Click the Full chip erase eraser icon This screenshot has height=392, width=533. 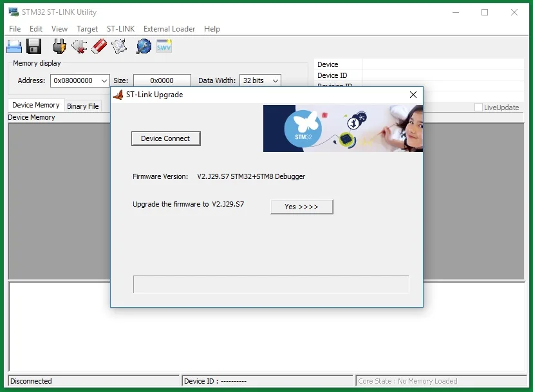pyautogui.click(x=99, y=46)
